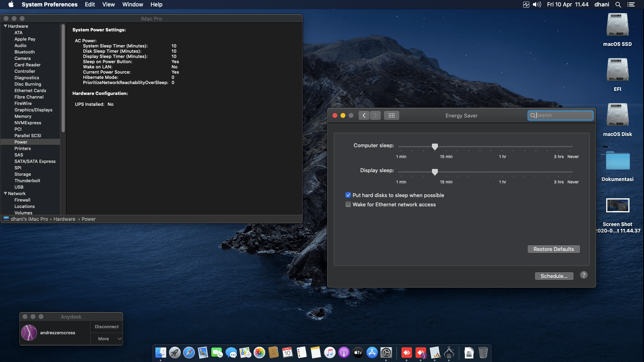Select the Screen Shot file on desktop

click(617, 206)
